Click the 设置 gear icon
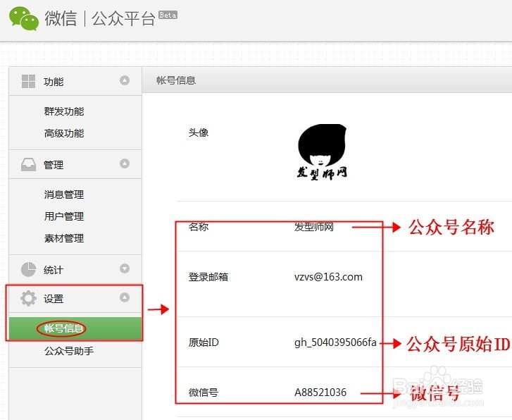This screenshot has height=420, width=512. (28, 298)
